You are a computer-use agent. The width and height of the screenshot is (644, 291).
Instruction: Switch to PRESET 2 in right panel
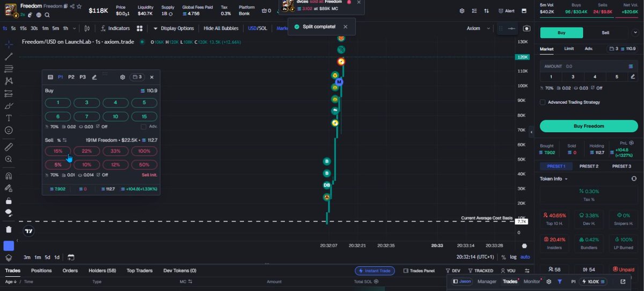tap(589, 166)
